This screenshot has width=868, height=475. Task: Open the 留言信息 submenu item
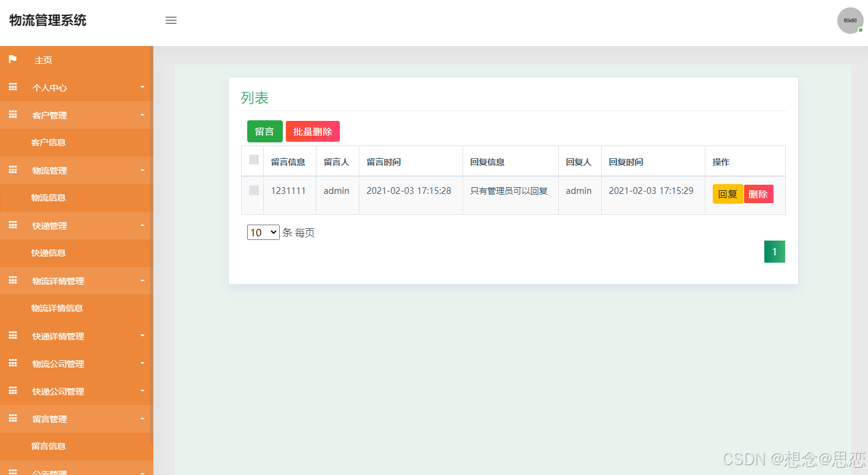(x=48, y=446)
